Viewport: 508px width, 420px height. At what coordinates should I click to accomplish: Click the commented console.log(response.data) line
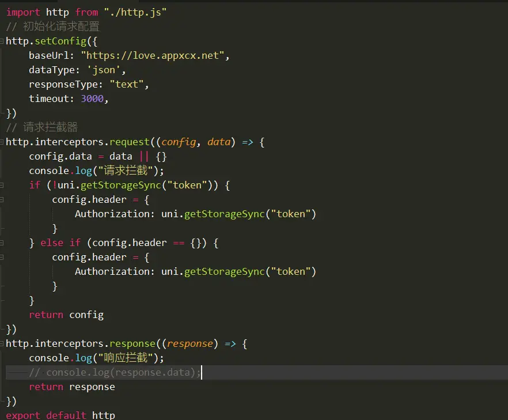[x=115, y=373]
